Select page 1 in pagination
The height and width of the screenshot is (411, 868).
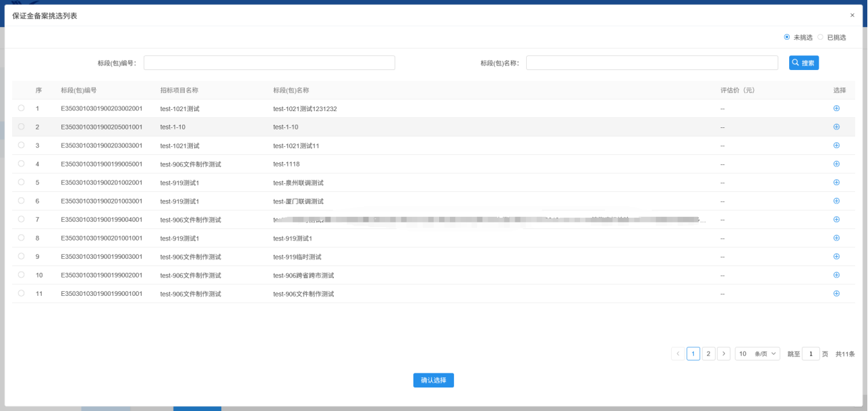(693, 354)
